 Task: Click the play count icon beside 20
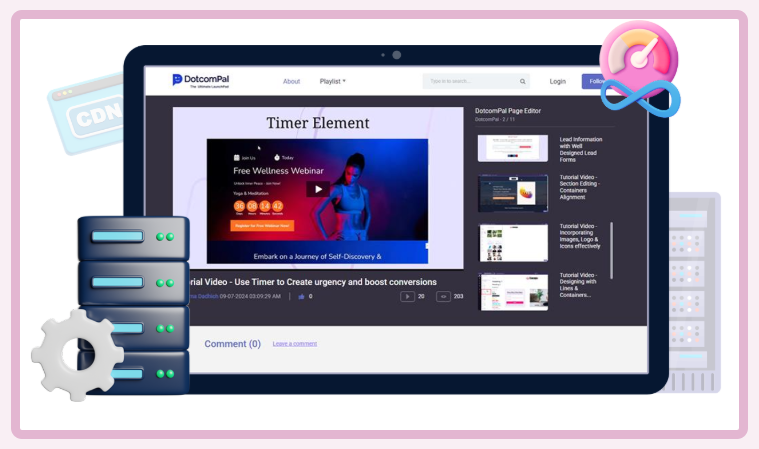(x=407, y=297)
